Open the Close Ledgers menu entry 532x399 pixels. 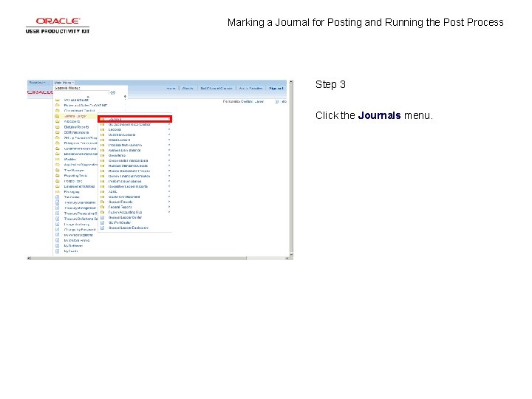[119, 140]
